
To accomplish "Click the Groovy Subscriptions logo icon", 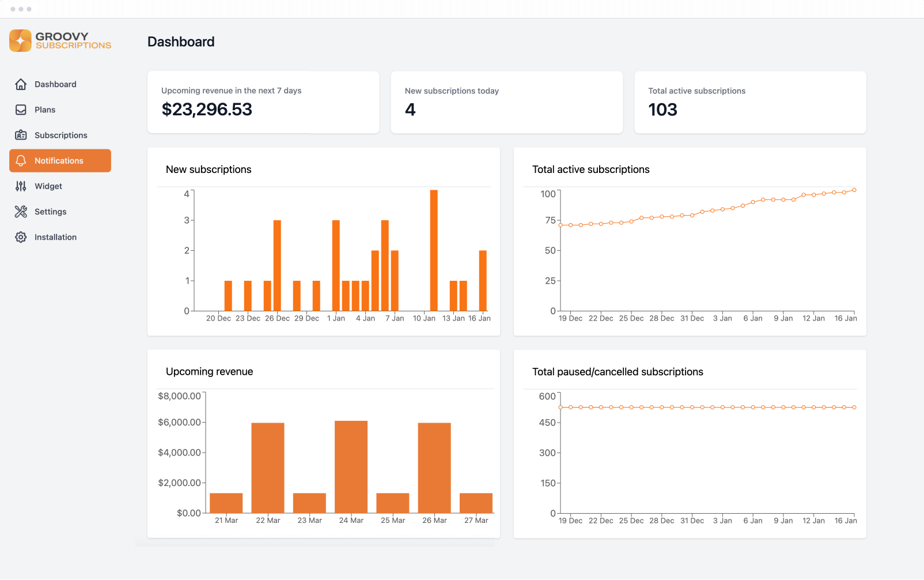I will tap(20, 41).
